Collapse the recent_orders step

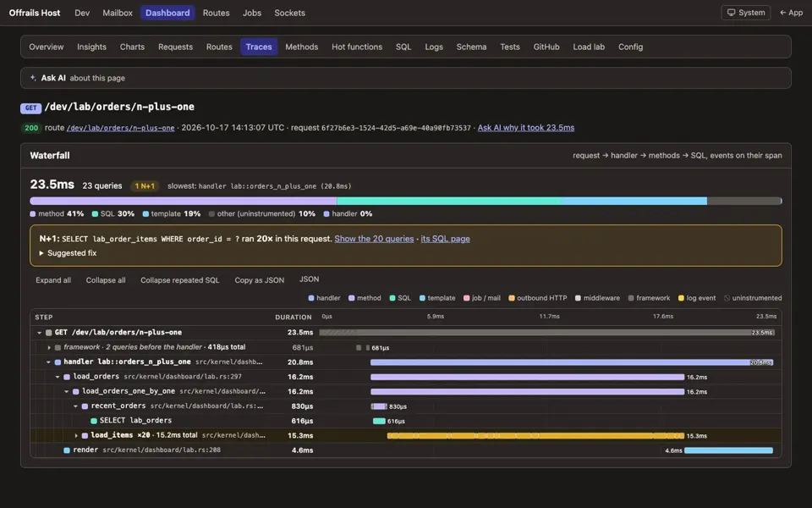pyautogui.click(x=75, y=406)
